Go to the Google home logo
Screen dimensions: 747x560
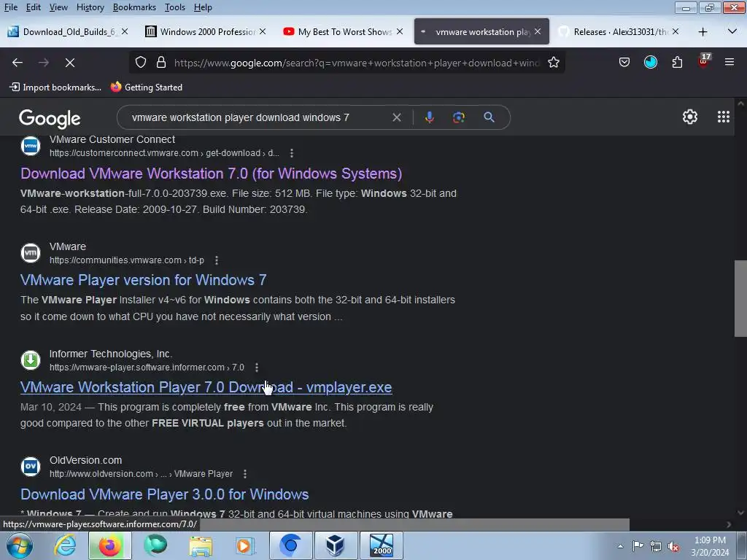point(50,119)
